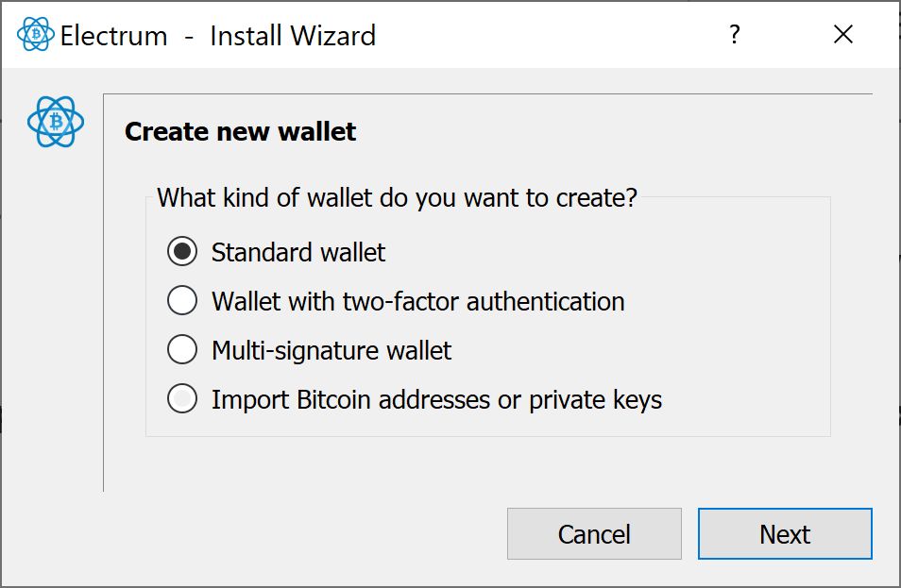Click the "Electrum - Install Wizard" title text
The image size is (901, 588).
click(217, 36)
